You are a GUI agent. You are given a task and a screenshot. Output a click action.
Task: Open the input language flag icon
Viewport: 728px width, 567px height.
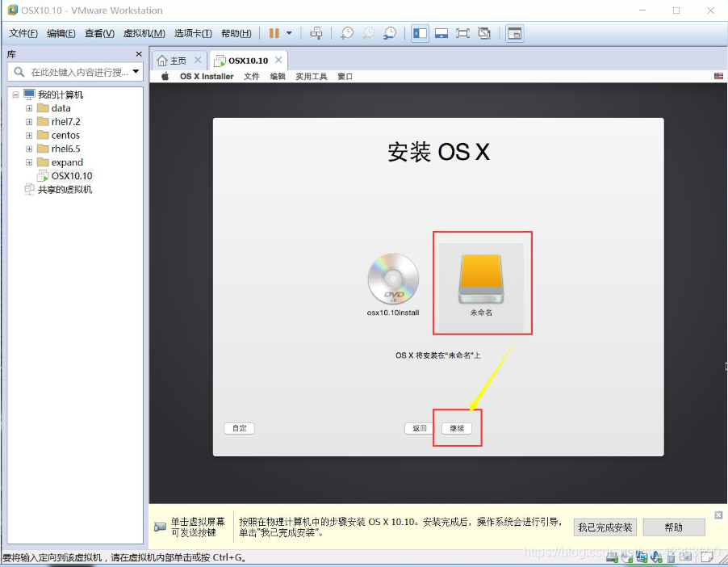718,76
